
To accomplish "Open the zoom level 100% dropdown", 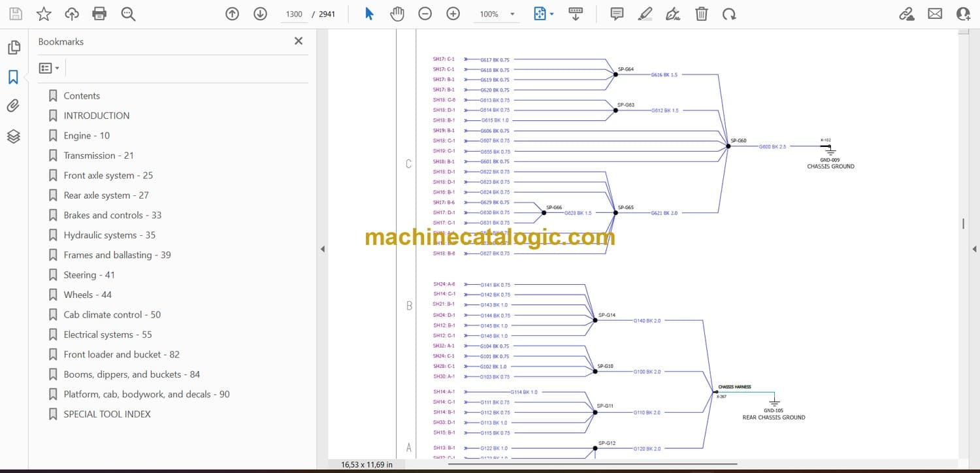I will (x=512, y=14).
